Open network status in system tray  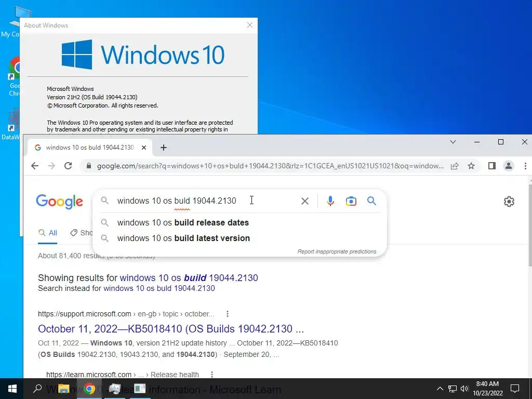[453, 389]
